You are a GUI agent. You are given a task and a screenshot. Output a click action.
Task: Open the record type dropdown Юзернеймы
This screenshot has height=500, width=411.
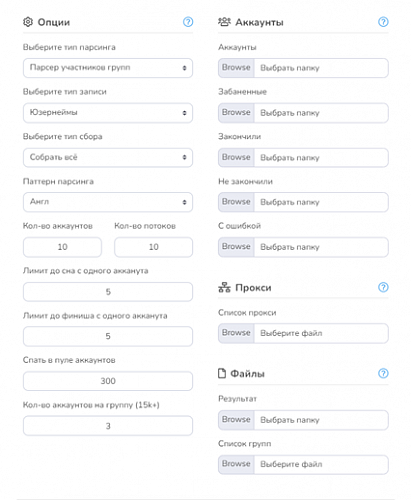point(108,113)
